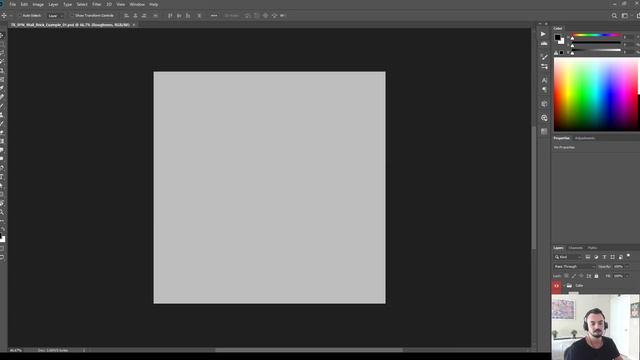640x360 pixels.
Task: Select the 3D slide mode icon
Action: (274, 16)
